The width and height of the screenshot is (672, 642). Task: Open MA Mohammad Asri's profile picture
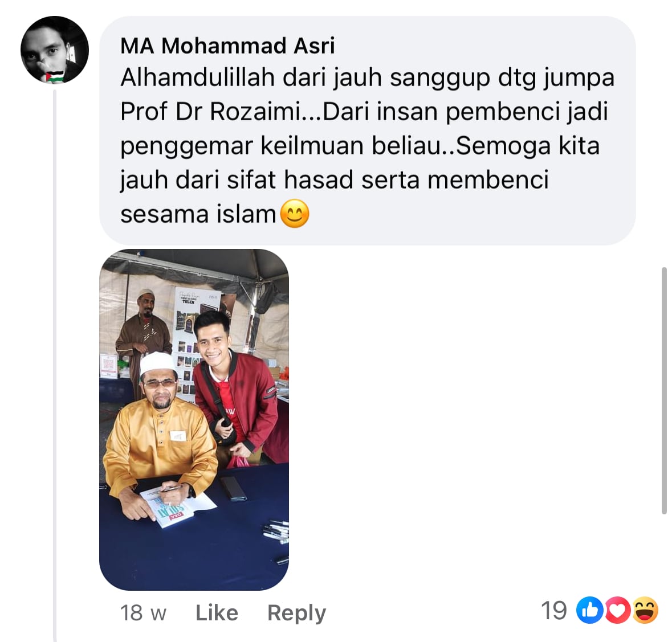point(54,50)
